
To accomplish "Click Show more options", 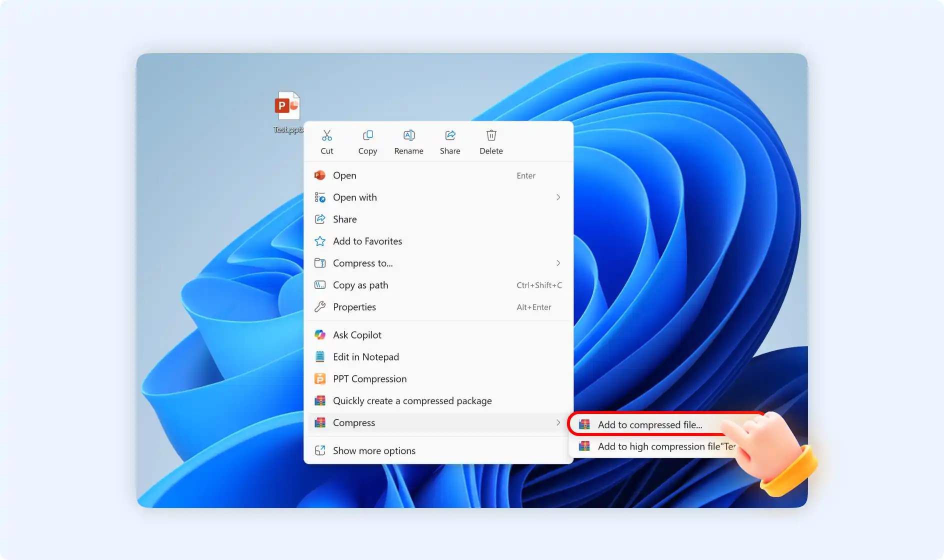I will tap(438, 451).
